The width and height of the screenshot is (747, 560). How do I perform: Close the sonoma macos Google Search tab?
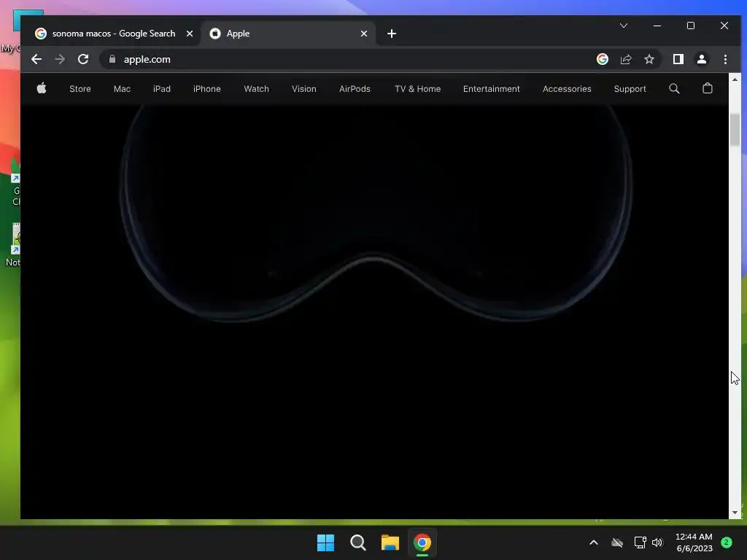pyautogui.click(x=190, y=34)
